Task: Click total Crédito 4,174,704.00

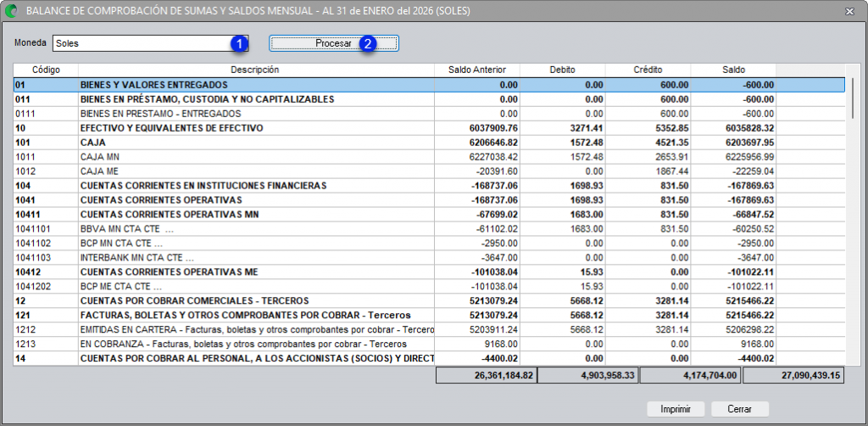Action: [690, 376]
